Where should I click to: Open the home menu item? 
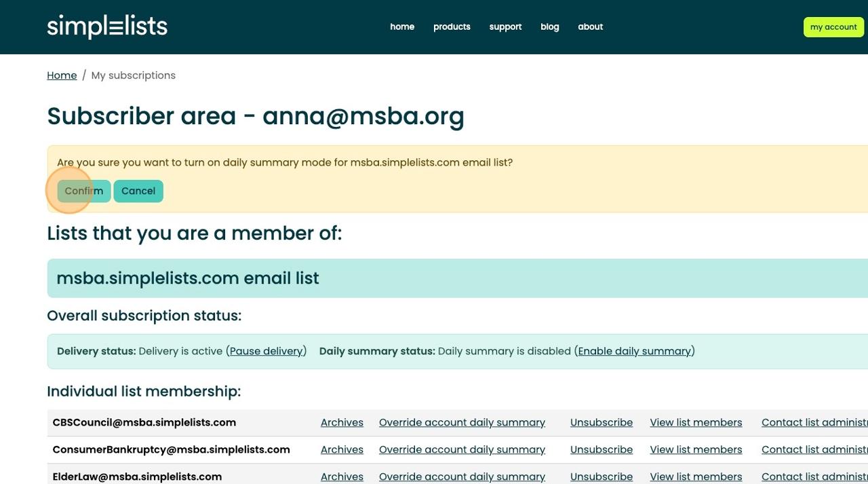point(402,26)
